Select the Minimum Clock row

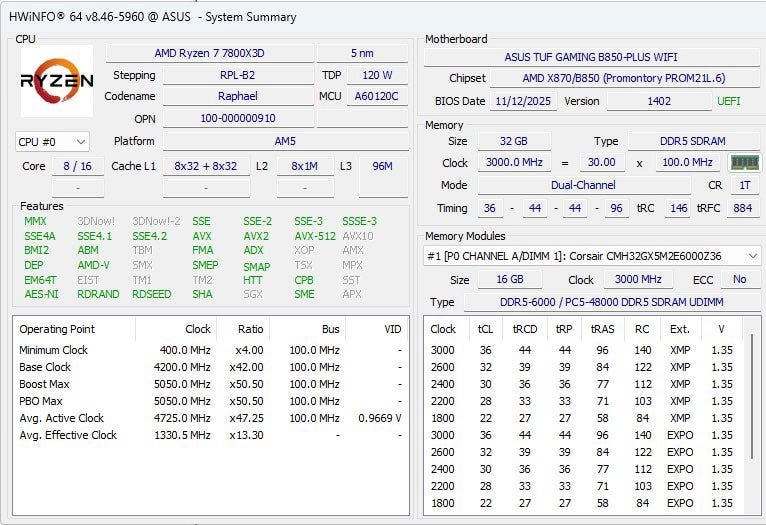[211, 350]
